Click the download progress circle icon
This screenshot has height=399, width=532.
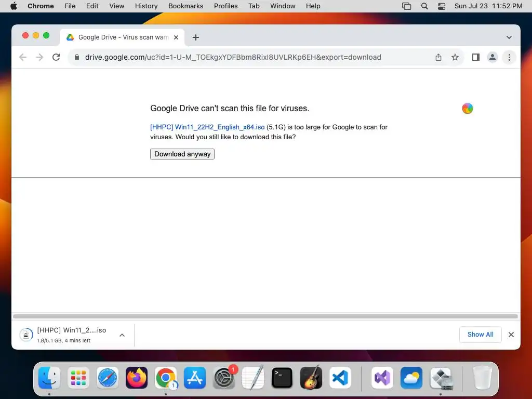click(x=26, y=335)
